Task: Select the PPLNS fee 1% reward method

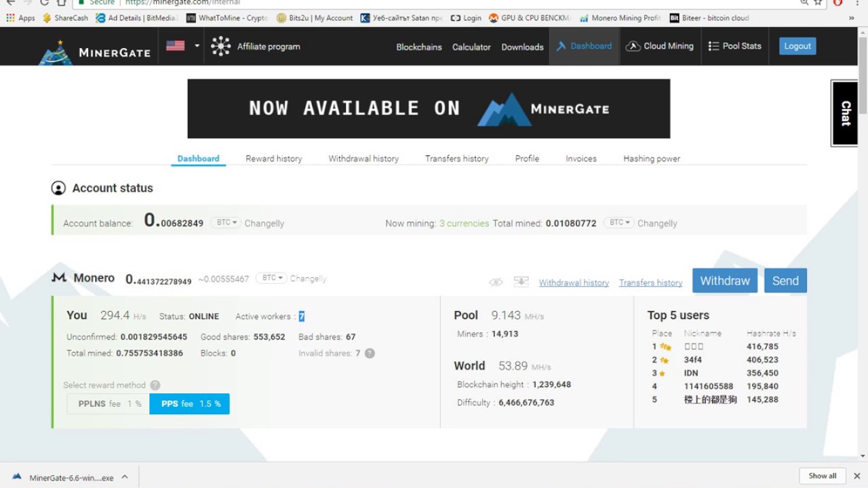Action: (x=108, y=404)
